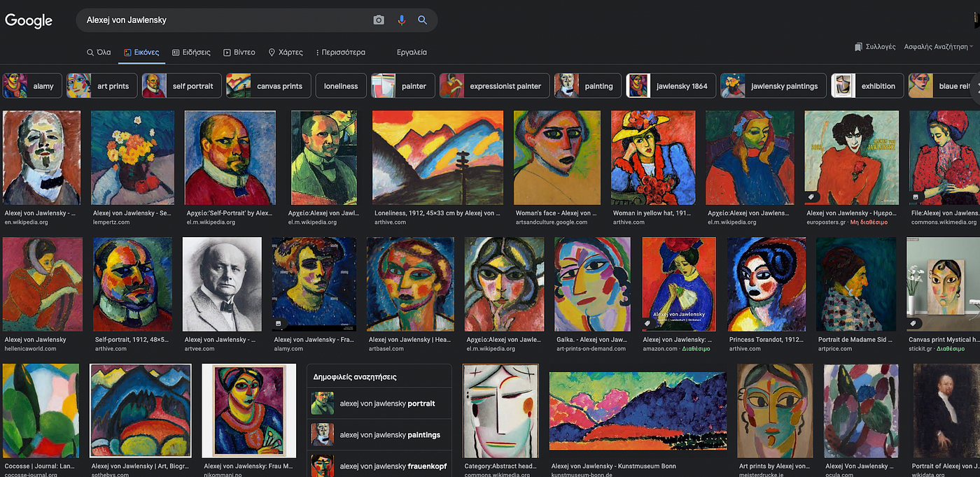Open lempertz.com flower still life image
This screenshot has height=477, width=980.
tap(134, 157)
